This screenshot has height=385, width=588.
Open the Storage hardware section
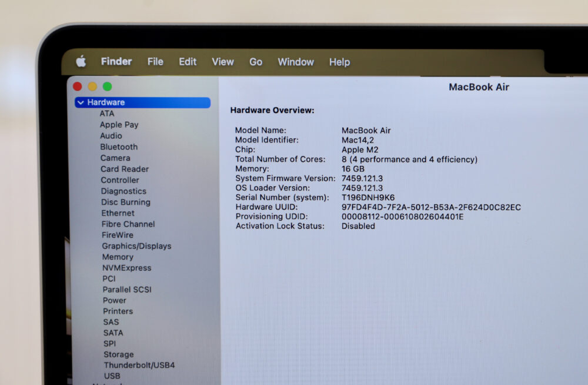click(119, 354)
